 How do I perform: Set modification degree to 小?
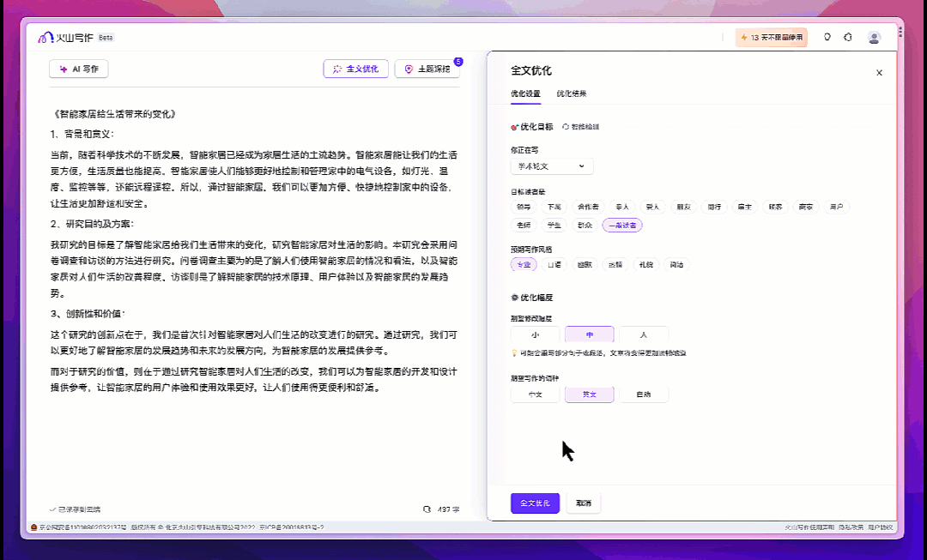click(535, 335)
